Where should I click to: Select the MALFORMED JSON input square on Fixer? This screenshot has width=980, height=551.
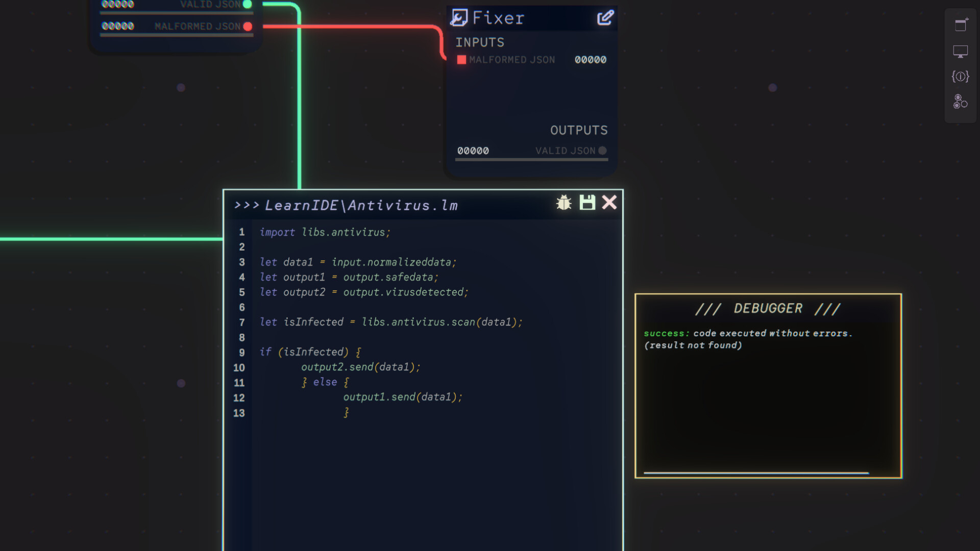point(461,60)
